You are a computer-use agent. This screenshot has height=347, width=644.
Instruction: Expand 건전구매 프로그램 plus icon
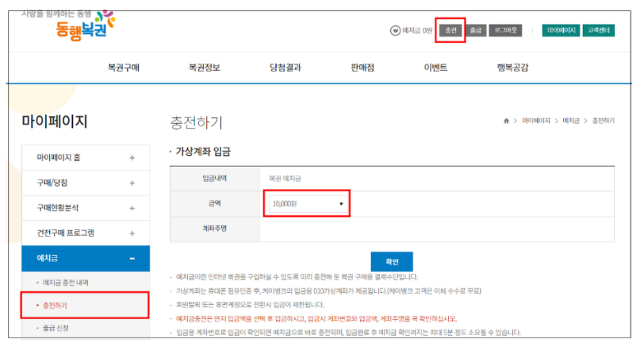[x=132, y=233]
